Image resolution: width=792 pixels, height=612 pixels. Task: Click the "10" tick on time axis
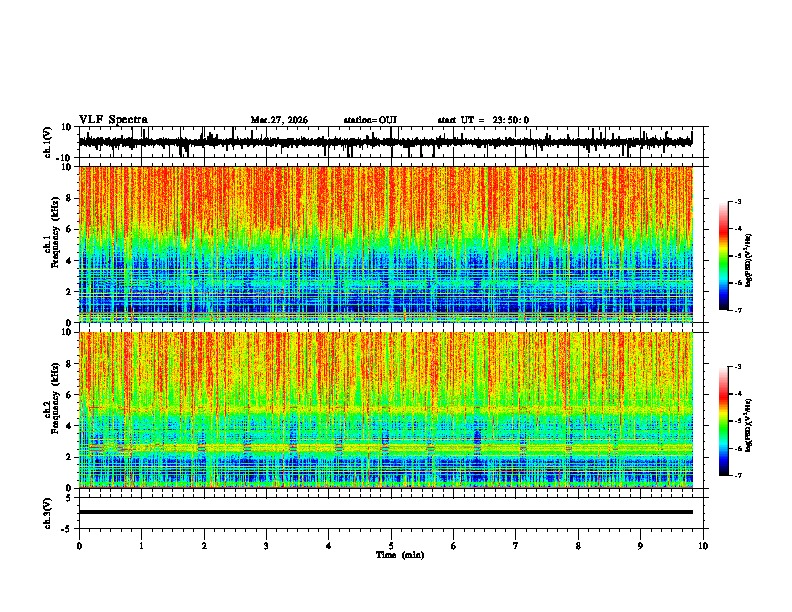coord(703,546)
